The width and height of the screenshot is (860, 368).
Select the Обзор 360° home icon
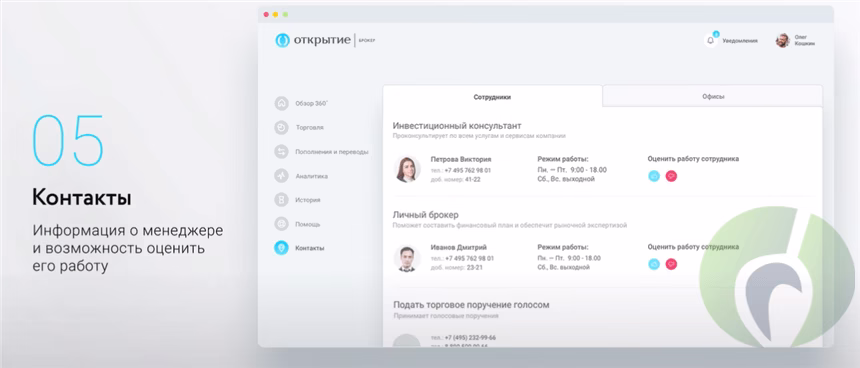pyautogui.click(x=281, y=103)
